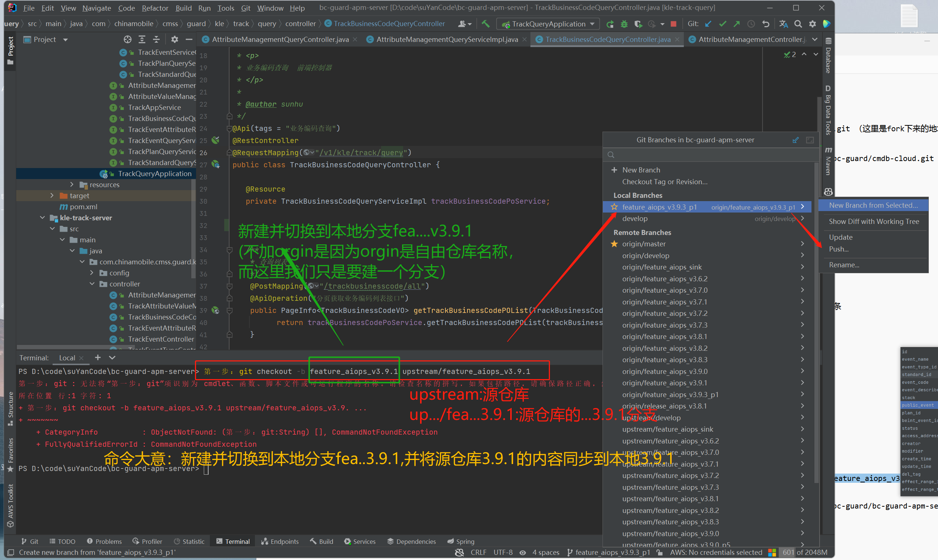Screen dimensions: 938x560
Task: Add a new terminal session tab
Action: (x=98, y=357)
